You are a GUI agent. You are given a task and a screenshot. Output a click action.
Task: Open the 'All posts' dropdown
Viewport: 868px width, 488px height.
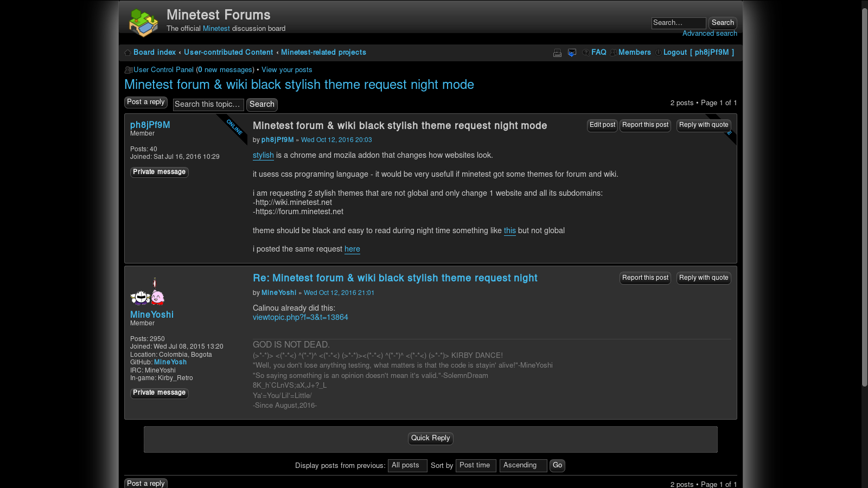[407, 466]
